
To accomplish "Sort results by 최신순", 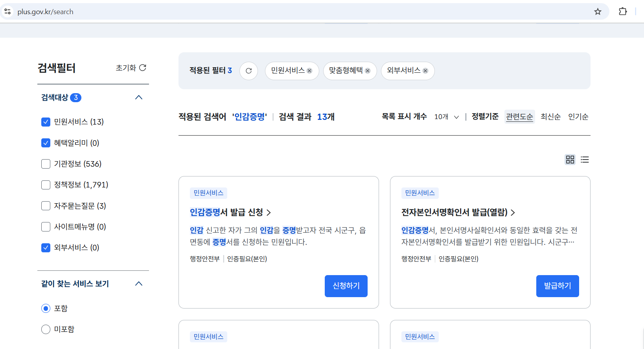I will tap(550, 117).
